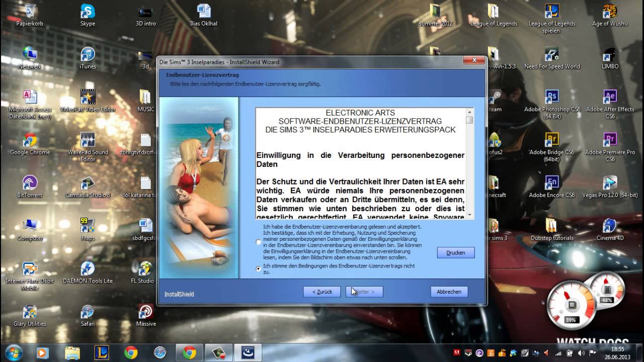Open Safari desktop shortcut
644x362 pixels.
click(x=88, y=315)
